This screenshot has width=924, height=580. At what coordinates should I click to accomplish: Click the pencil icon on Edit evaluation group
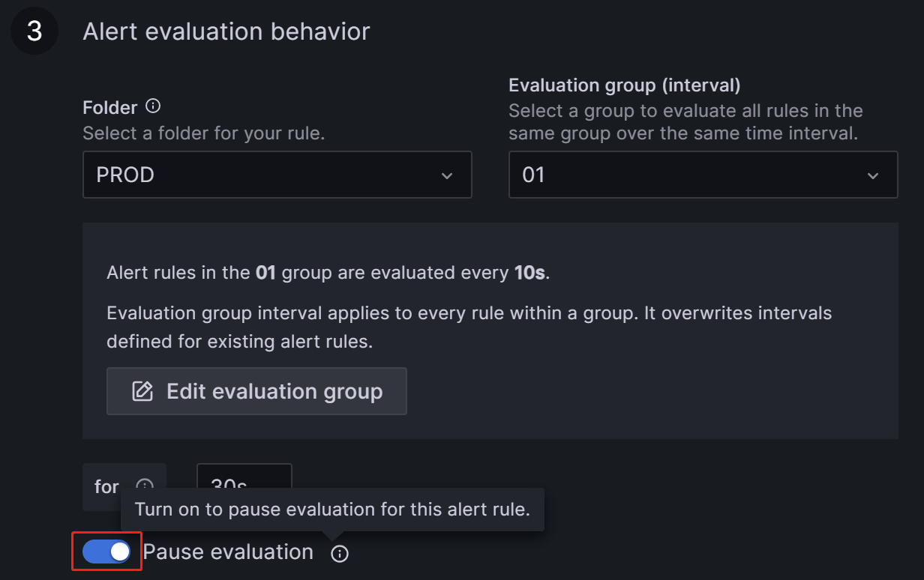pos(142,391)
